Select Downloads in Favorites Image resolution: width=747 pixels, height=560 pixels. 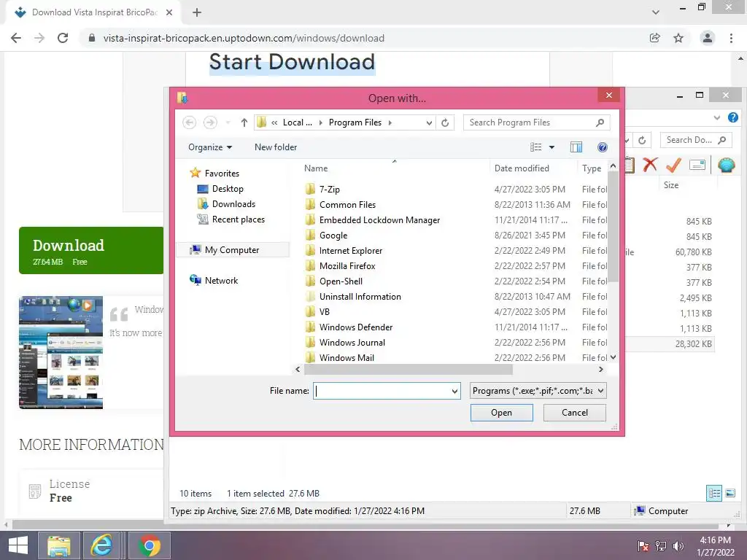click(x=233, y=204)
